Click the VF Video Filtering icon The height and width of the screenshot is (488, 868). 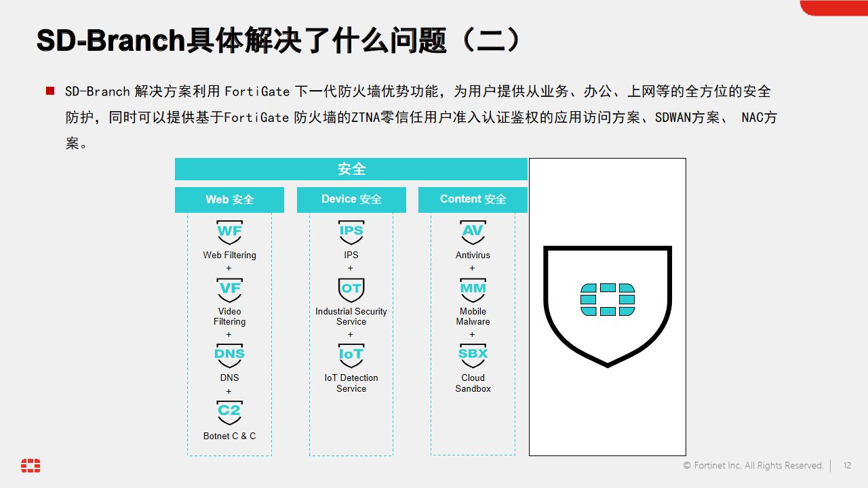(x=229, y=289)
